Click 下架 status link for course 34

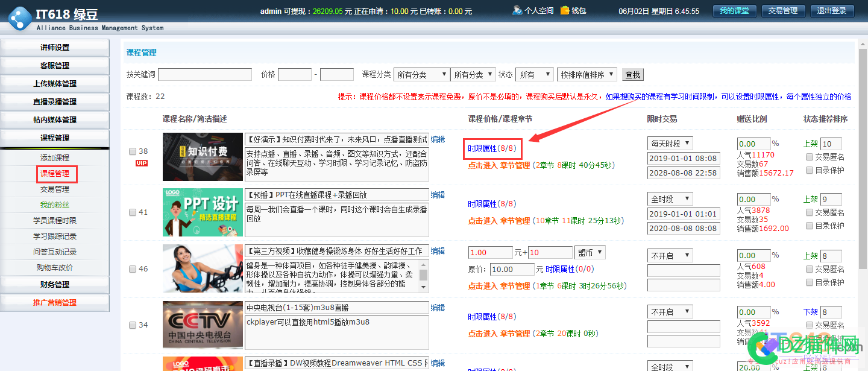pyautogui.click(x=811, y=312)
